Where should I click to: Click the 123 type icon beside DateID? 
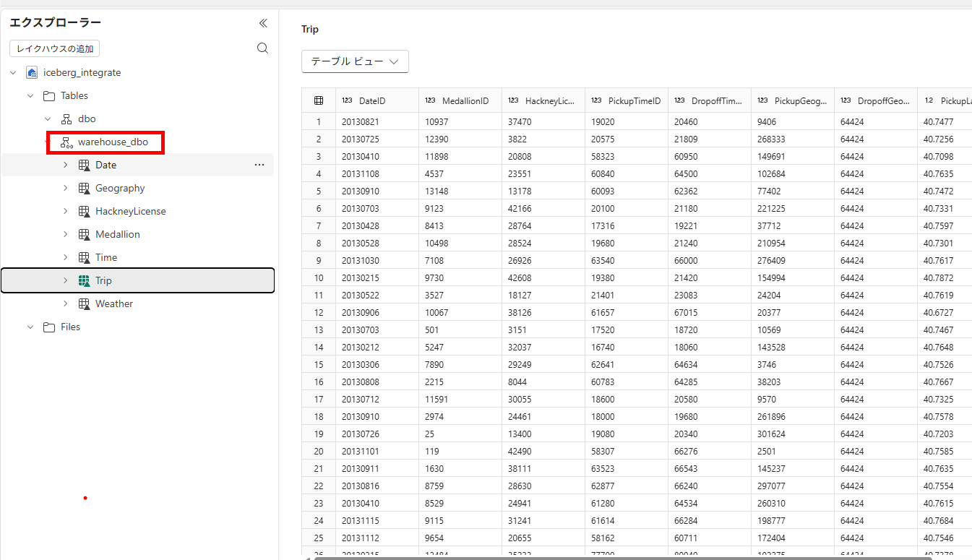347,100
